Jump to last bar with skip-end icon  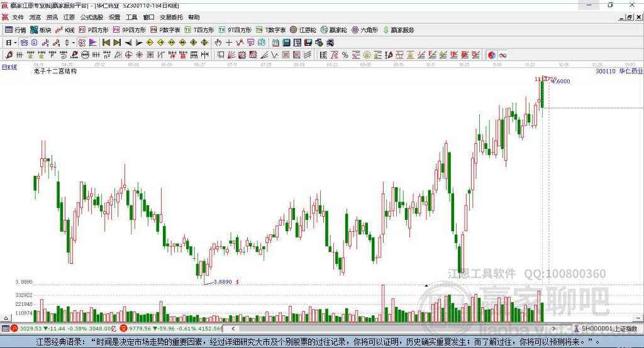coord(117,43)
